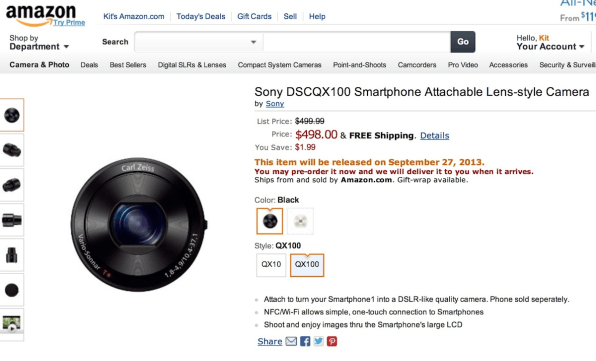Share on Pinterest icon
The image size is (596, 361).
332,341
